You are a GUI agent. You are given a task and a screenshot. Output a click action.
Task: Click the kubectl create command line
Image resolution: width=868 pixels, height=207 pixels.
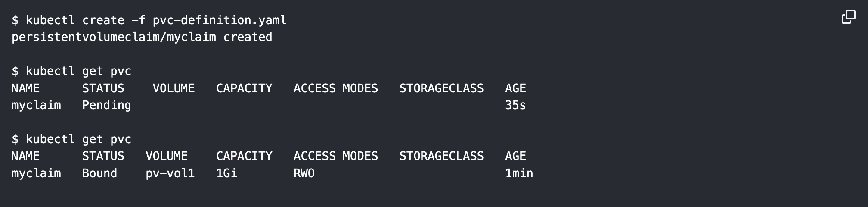(x=149, y=20)
